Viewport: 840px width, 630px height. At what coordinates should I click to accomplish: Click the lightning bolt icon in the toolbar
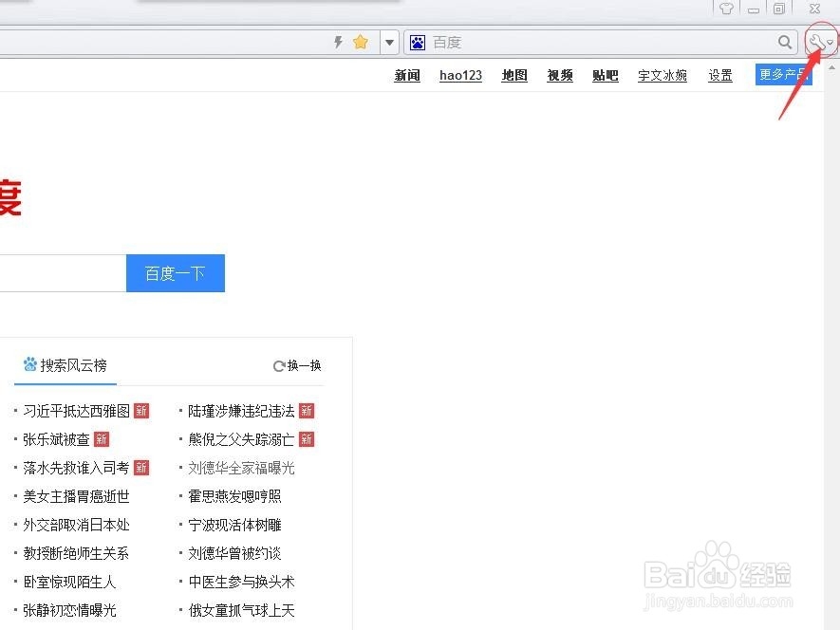point(338,42)
